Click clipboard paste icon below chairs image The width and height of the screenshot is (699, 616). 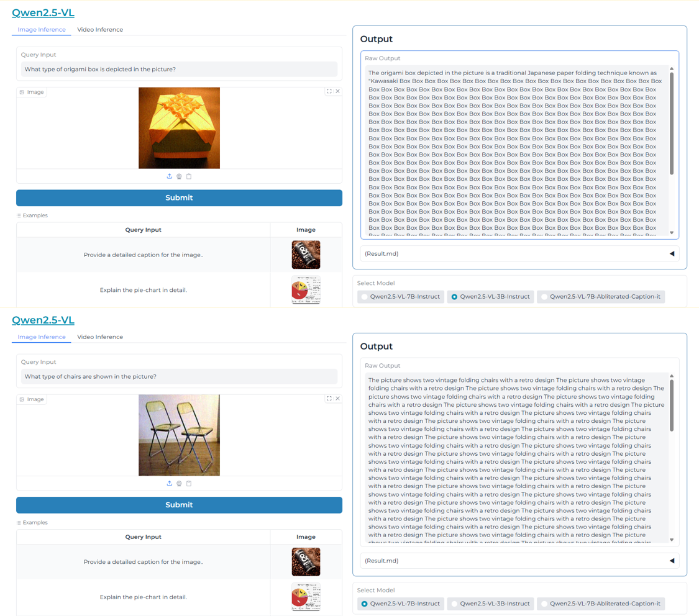coord(189,483)
